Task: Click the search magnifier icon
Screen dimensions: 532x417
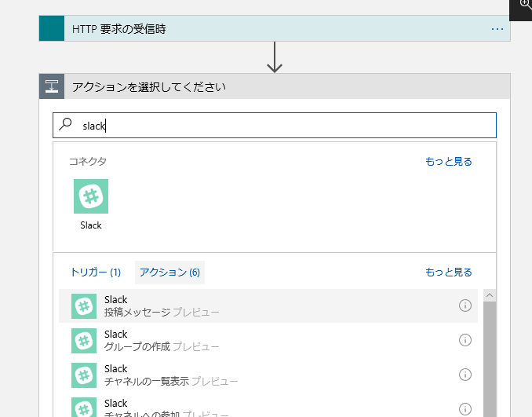Action: tap(65, 124)
